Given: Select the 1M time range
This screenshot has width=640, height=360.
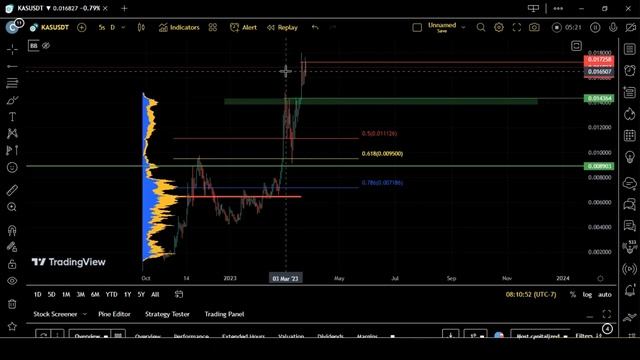Looking at the screenshot, I should point(66,294).
